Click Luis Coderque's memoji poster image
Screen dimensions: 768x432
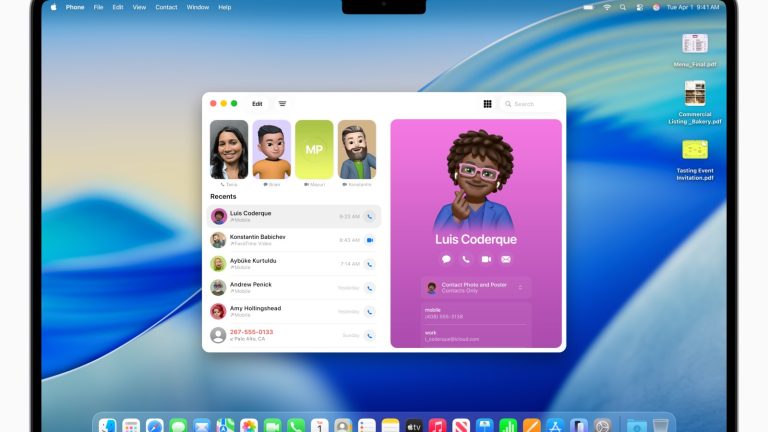[476, 180]
